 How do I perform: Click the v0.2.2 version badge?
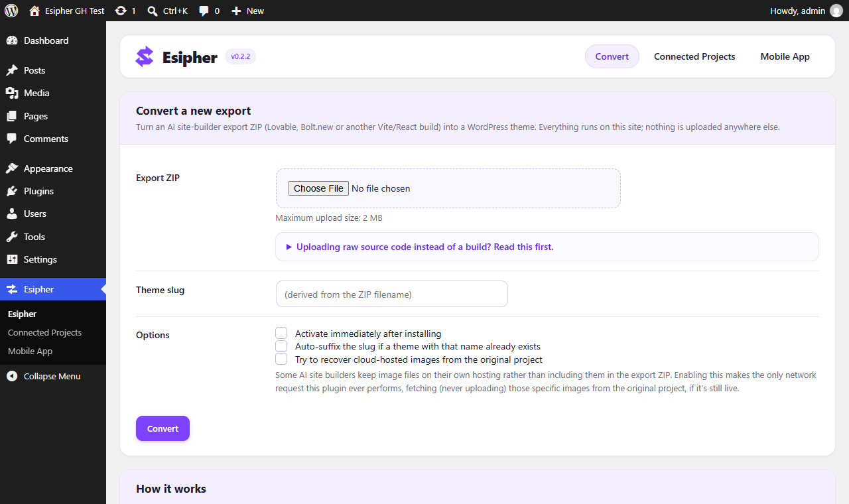[x=240, y=56]
